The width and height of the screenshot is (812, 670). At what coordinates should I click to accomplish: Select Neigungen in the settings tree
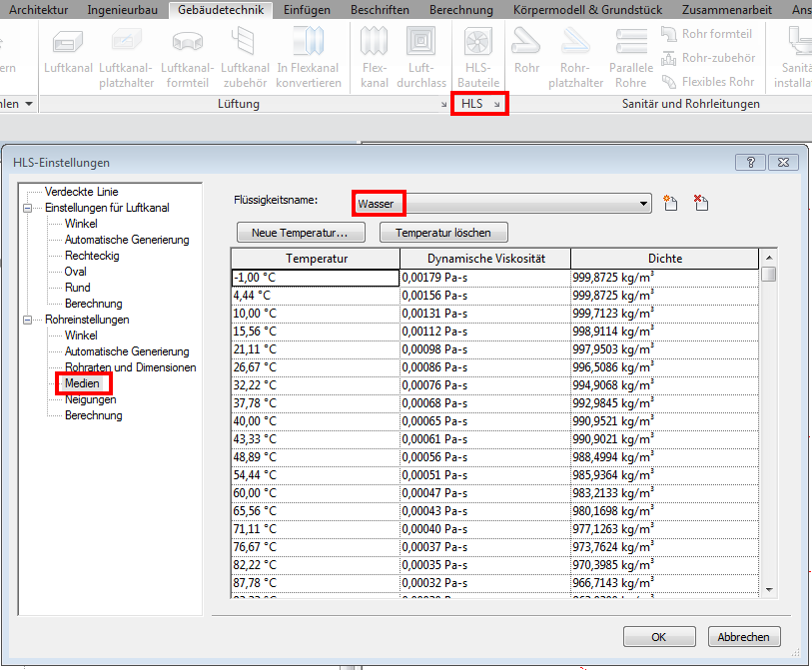click(90, 399)
